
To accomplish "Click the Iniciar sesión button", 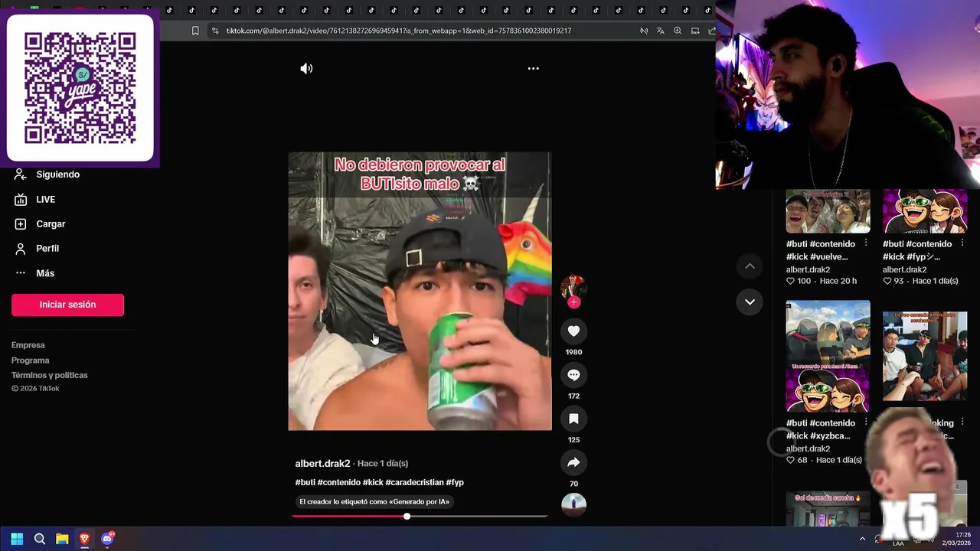I will (67, 305).
